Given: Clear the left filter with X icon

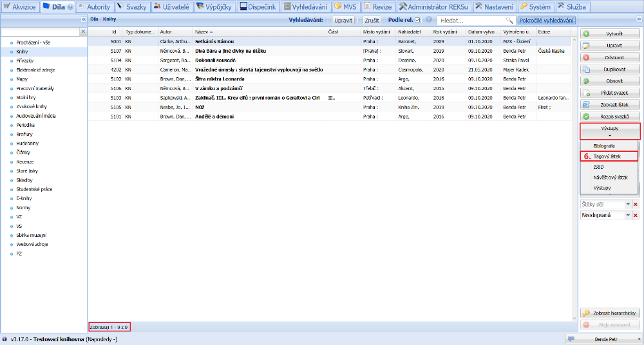Looking at the screenshot, I should (82, 32).
